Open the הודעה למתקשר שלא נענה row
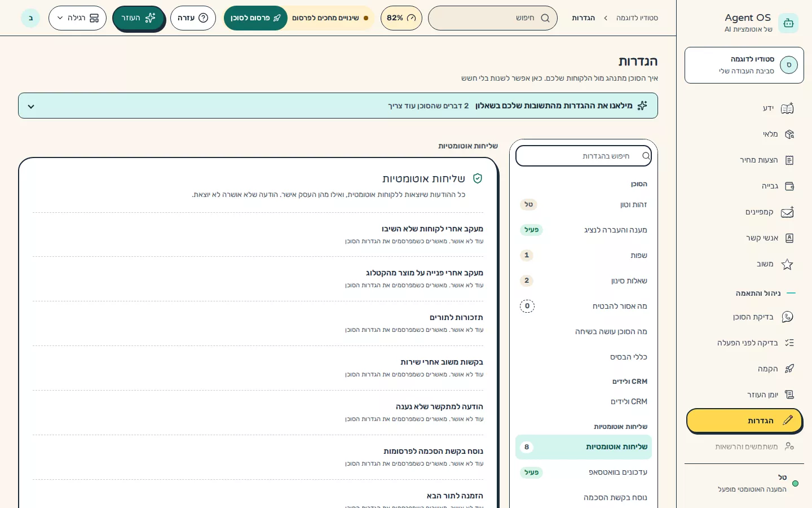The width and height of the screenshot is (812, 508). pyautogui.click(x=258, y=413)
